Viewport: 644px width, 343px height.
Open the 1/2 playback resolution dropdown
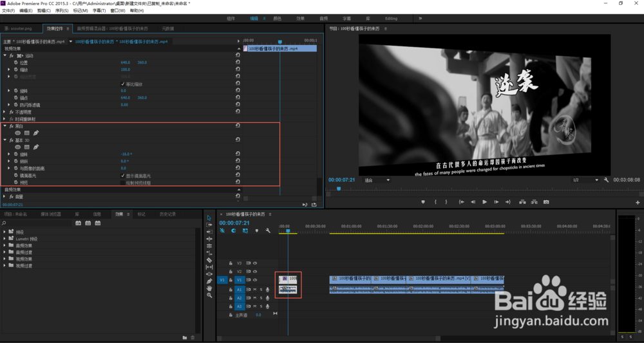pyautogui.click(x=586, y=180)
